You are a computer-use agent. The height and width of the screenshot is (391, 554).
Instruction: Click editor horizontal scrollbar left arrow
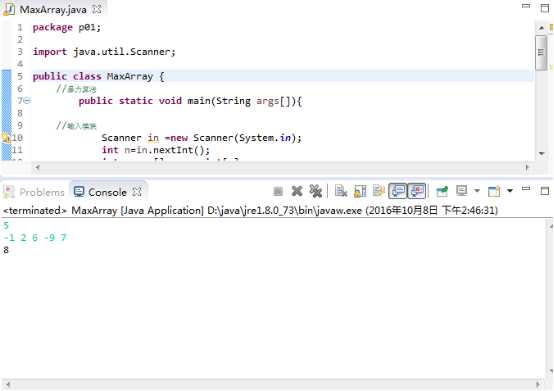point(37,167)
